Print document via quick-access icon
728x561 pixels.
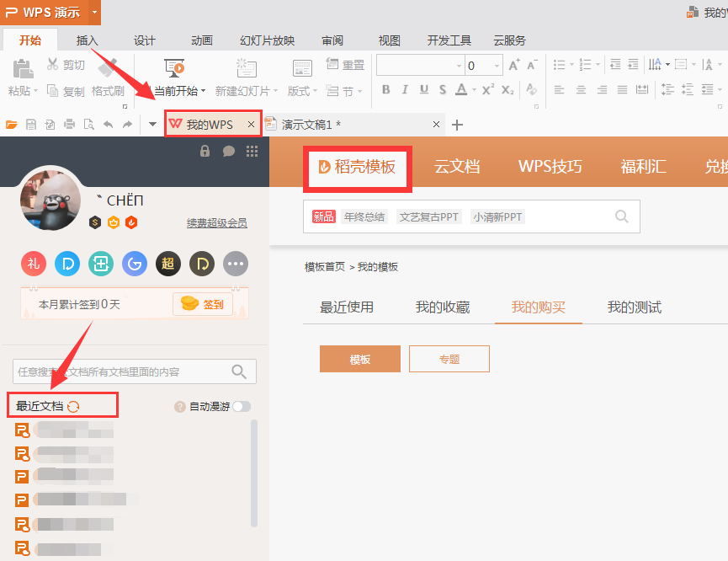(x=70, y=124)
